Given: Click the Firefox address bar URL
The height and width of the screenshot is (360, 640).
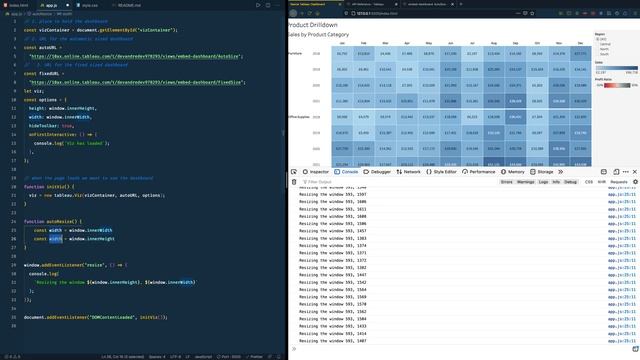Looking at the screenshot, I should pos(378,13).
